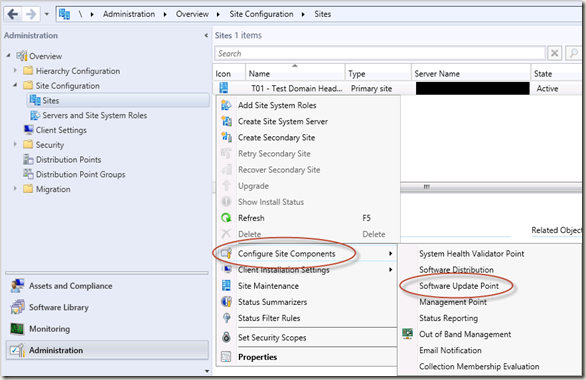Select Site Configuration in the breadcrumb bar
This screenshot has width=586, height=380.
coord(261,14)
